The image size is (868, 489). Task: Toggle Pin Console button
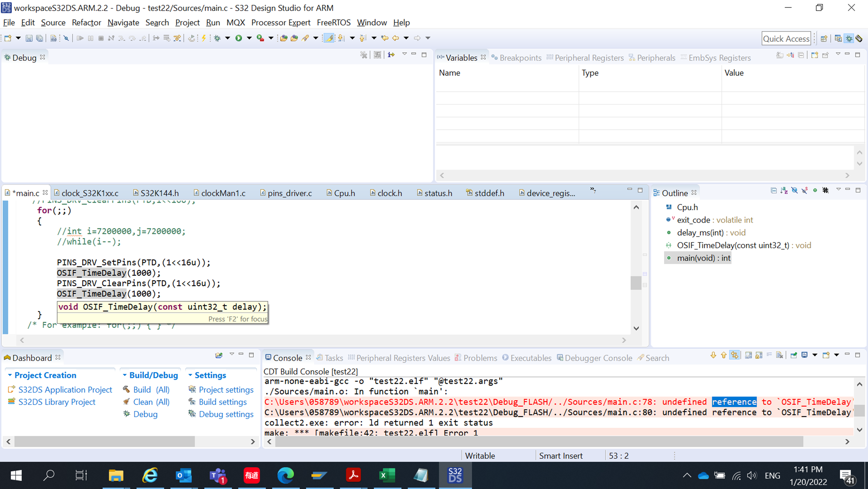(x=794, y=355)
